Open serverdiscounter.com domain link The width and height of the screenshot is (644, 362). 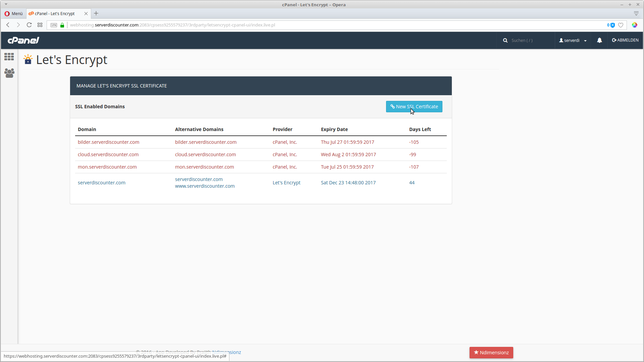tap(101, 183)
